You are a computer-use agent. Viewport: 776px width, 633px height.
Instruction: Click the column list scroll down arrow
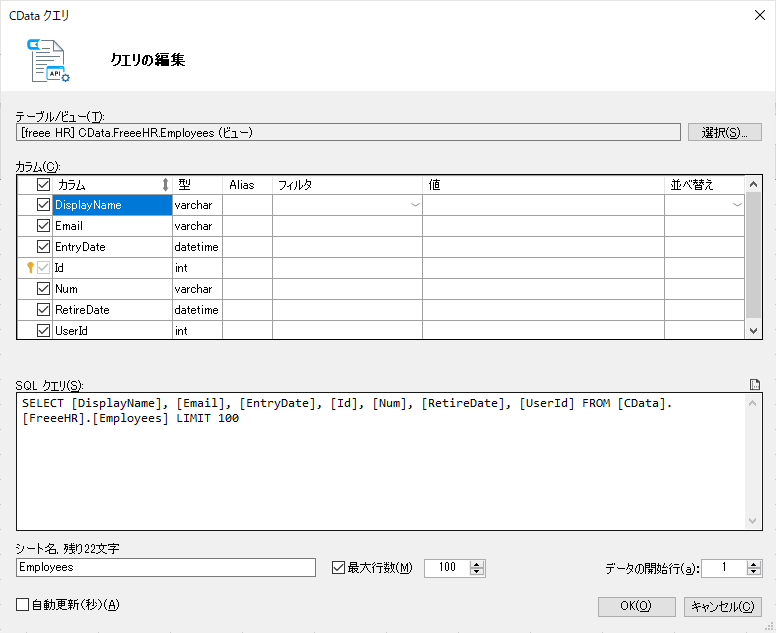tap(753, 331)
